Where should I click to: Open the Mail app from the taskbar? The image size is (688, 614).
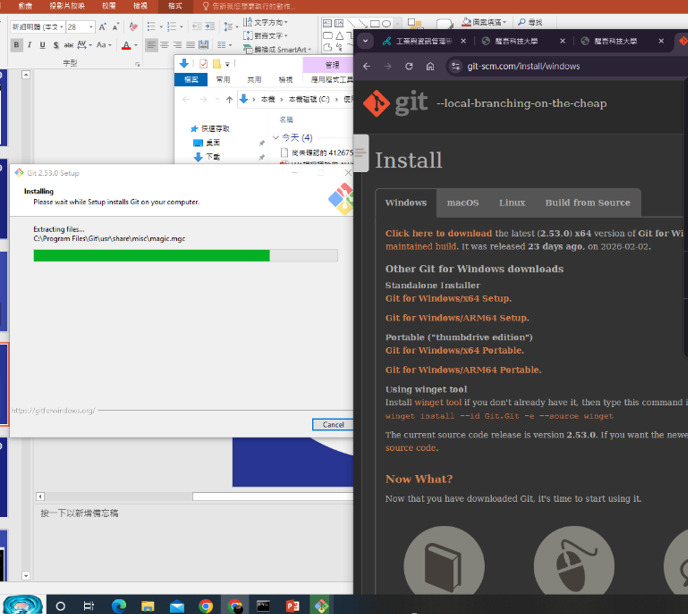pyautogui.click(x=176, y=605)
